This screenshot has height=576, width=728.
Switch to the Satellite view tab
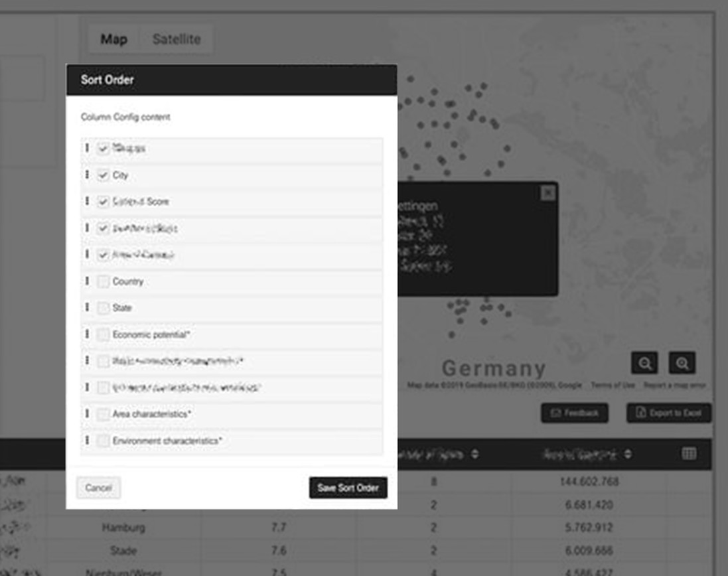click(176, 39)
